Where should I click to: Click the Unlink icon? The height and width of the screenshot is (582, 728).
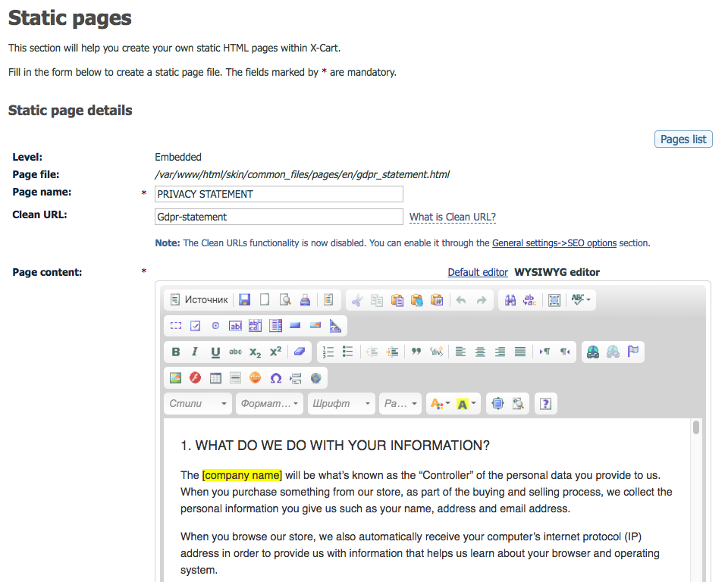tap(613, 352)
